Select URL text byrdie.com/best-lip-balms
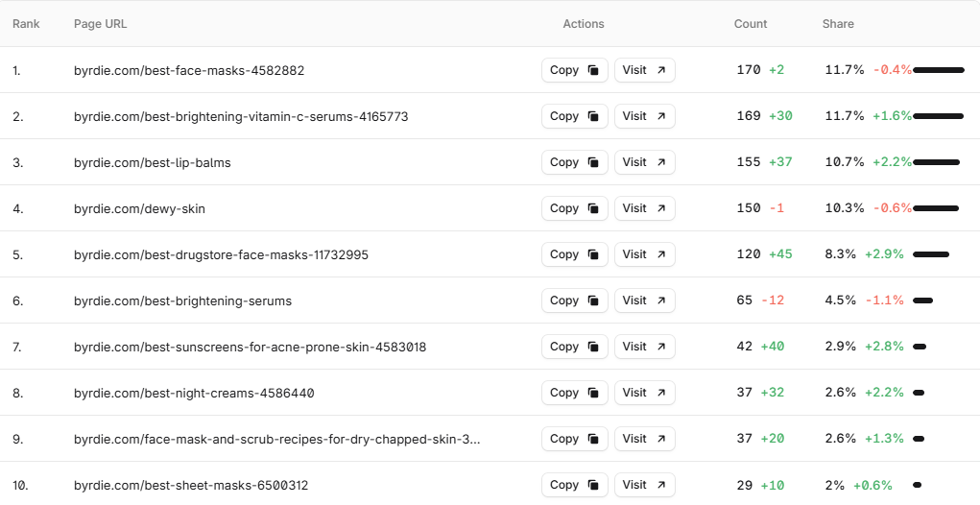Screen dimensions: 980x505 coord(152,162)
